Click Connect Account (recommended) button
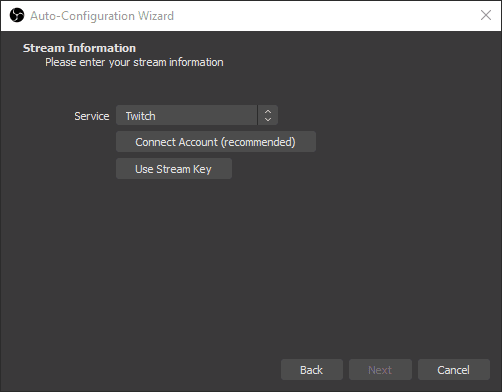The height and width of the screenshot is (392, 502). (216, 142)
